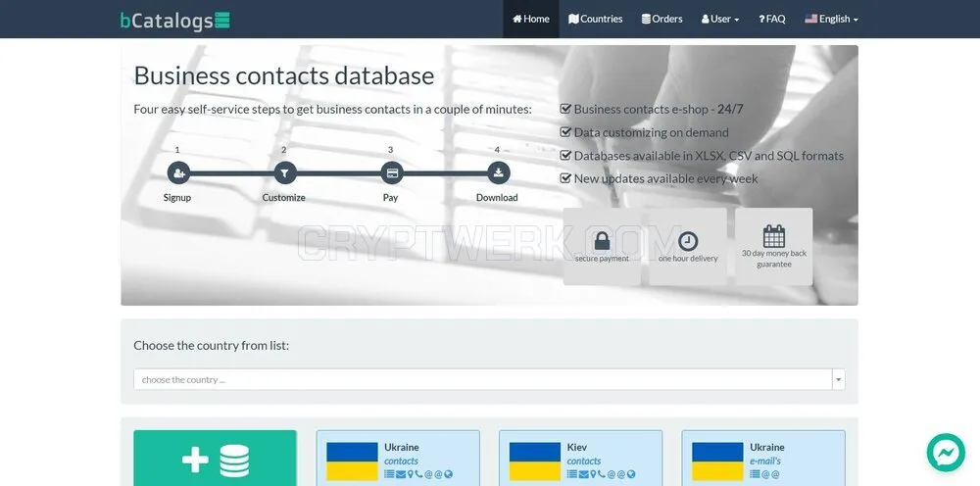
Task: Toggle the New updates available every week checkbox
Action: tap(565, 178)
